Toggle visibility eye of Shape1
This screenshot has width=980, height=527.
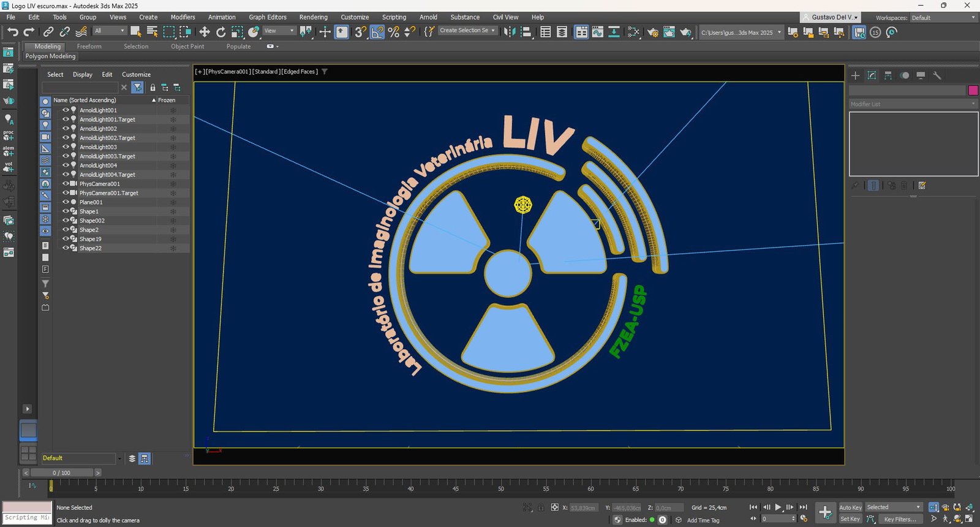[x=66, y=211]
